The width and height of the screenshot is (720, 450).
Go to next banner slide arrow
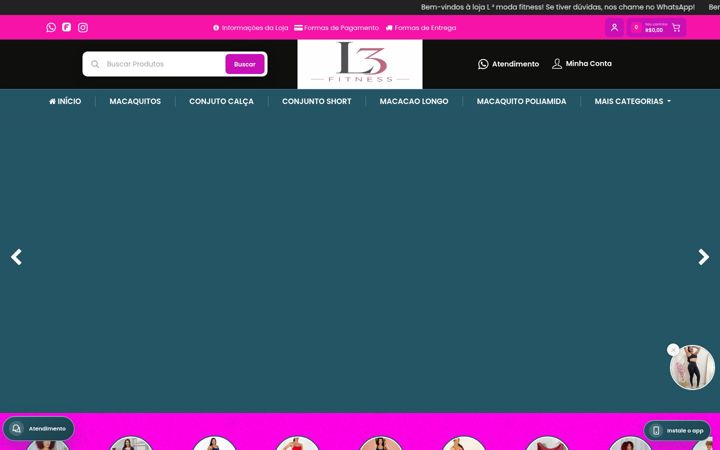pyautogui.click(x=703, y=257)
